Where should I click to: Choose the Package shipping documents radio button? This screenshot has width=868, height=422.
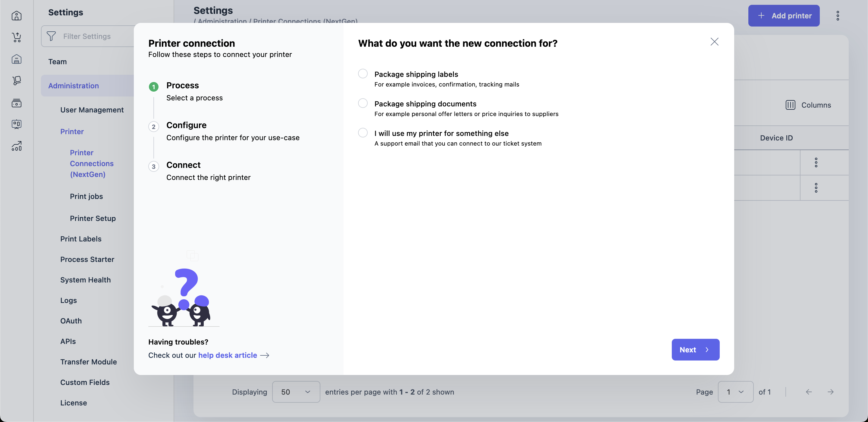363,103
